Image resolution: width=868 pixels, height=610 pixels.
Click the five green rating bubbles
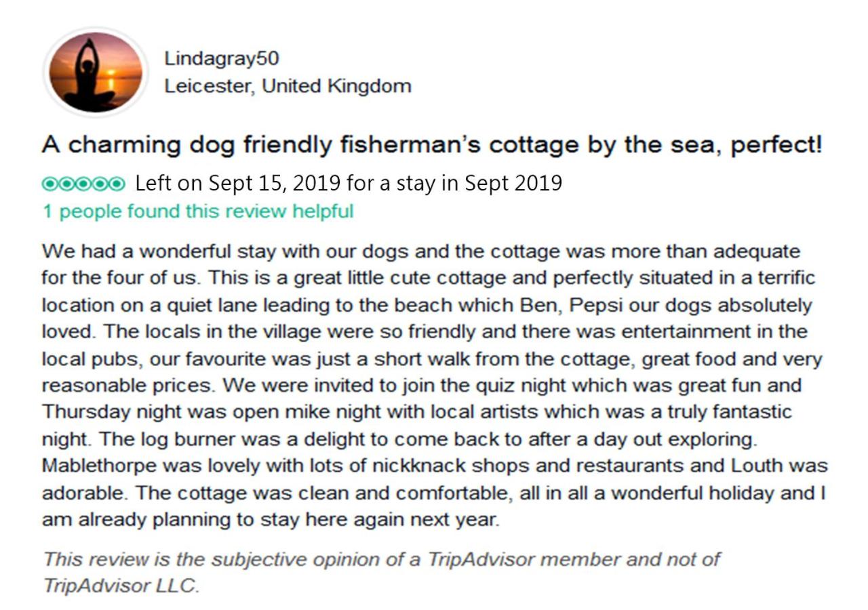[x=83, y=184]
